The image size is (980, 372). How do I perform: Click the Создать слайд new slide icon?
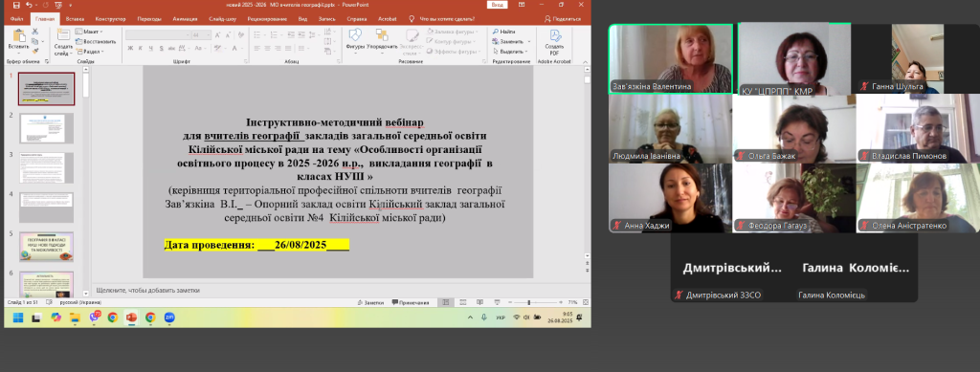(63, 34)
